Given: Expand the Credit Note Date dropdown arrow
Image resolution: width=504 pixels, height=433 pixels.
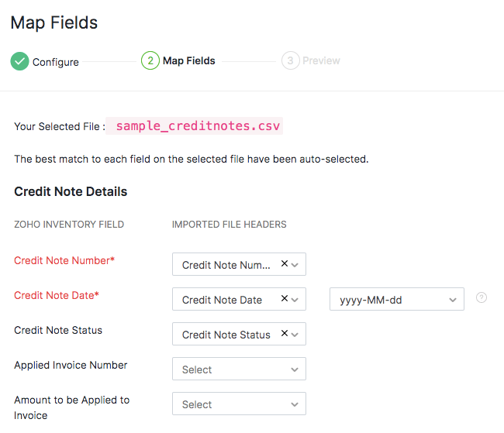Looking at the screenshot, I should click(x=295, y=300).
